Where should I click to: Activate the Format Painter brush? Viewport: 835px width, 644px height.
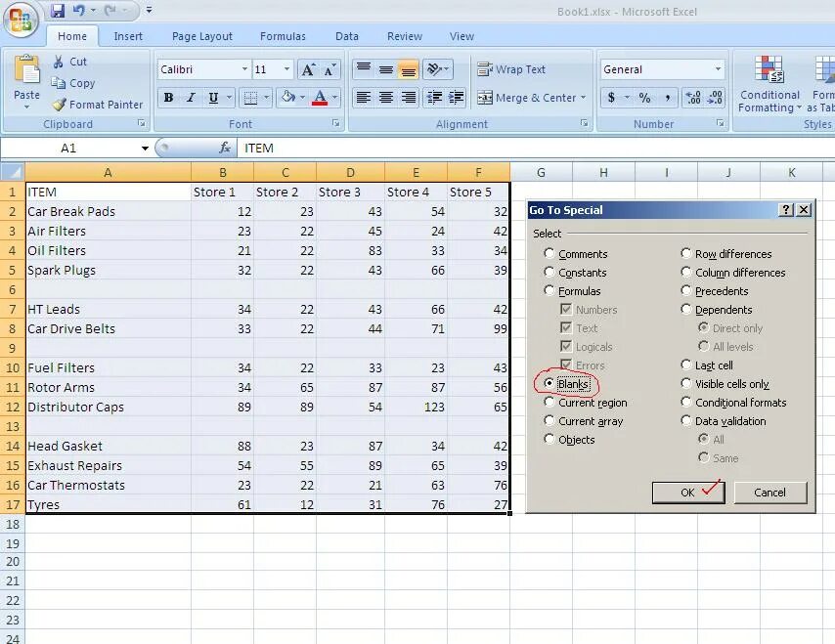[x=98, y=105]
